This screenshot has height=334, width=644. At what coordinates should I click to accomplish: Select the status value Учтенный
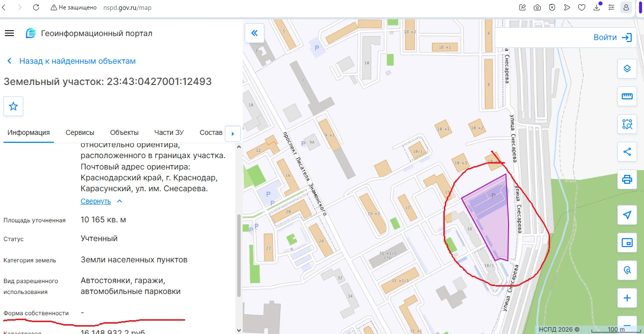point(99,238)
